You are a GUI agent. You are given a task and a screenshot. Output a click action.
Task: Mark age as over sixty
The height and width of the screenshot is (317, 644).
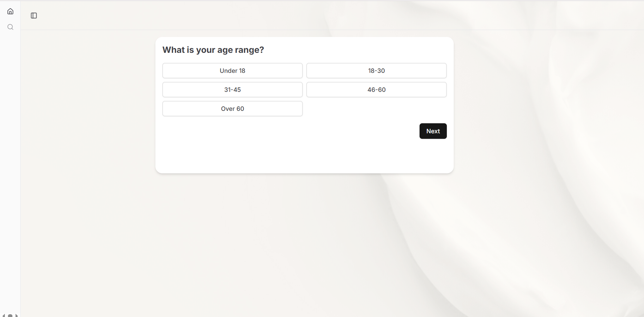point(232,109)
